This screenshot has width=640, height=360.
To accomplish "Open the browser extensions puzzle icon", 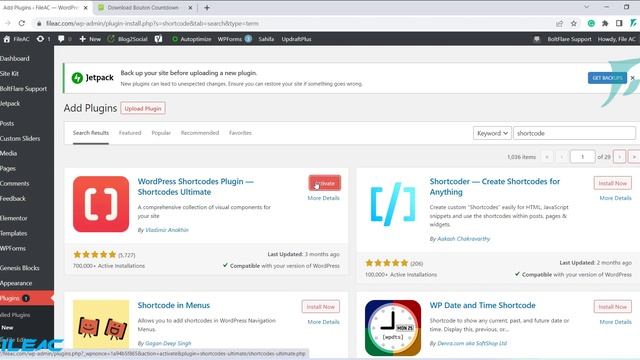I will [605, 23].
